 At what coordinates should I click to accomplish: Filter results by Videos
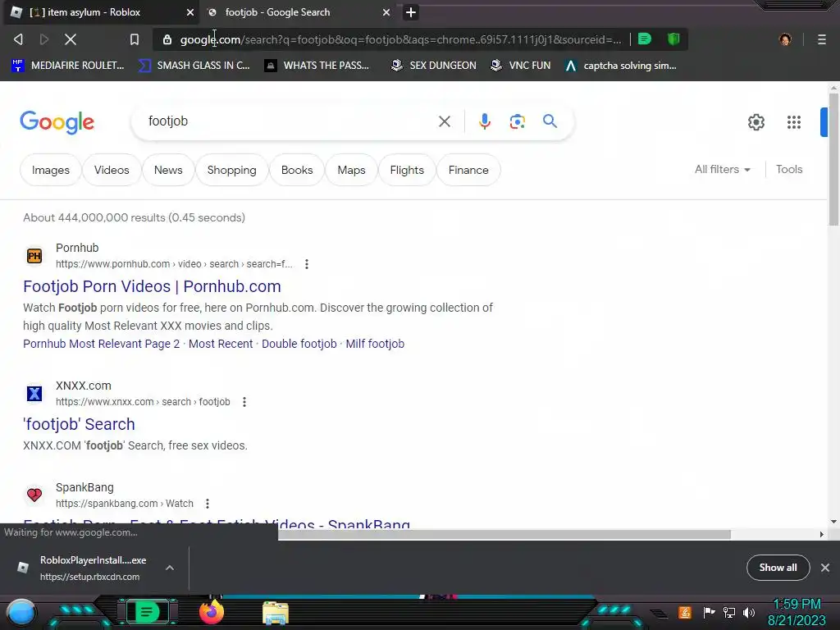(112, 170)
